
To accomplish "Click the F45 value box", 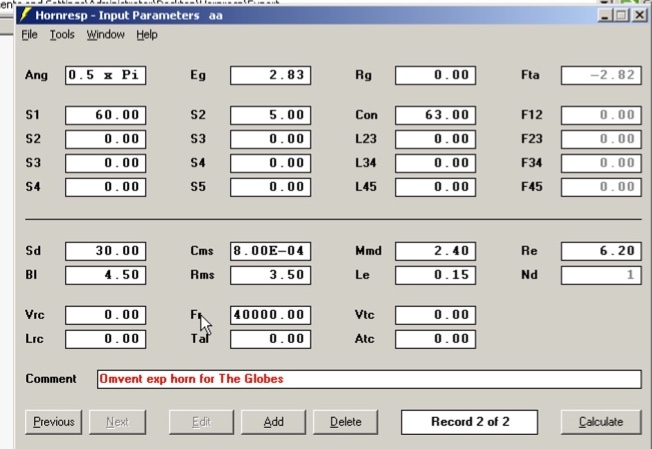I will click(601, 187).
